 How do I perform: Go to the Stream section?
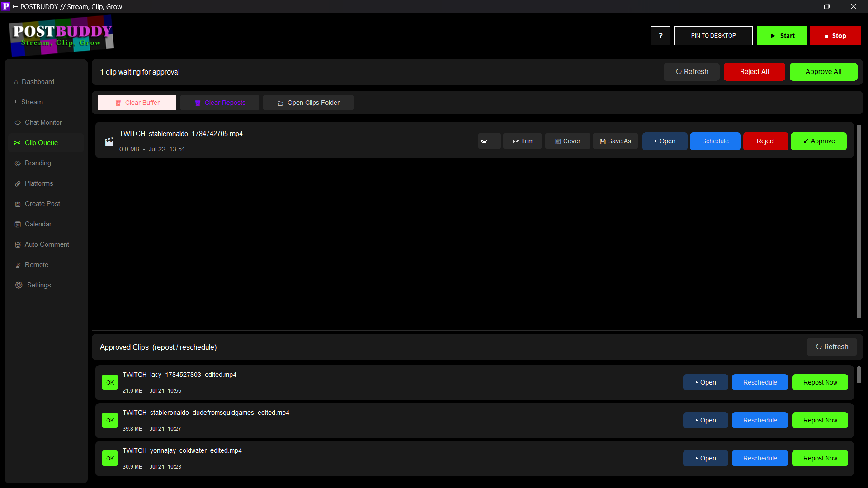point(46,102)
